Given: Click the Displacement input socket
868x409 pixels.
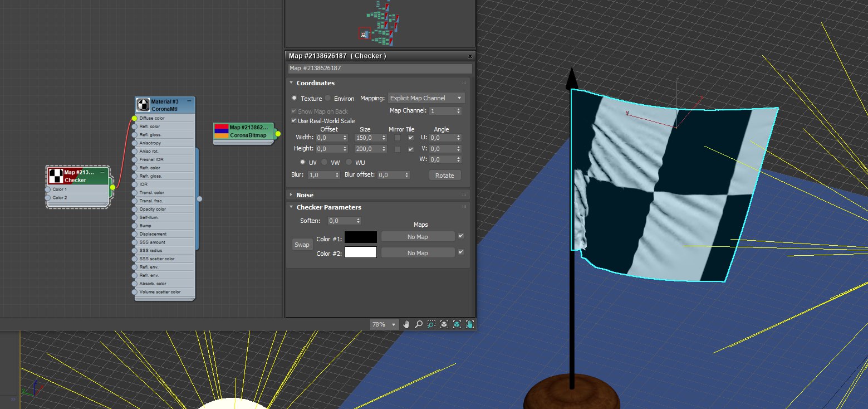Looking at the screenshot, I should (134, 234).
